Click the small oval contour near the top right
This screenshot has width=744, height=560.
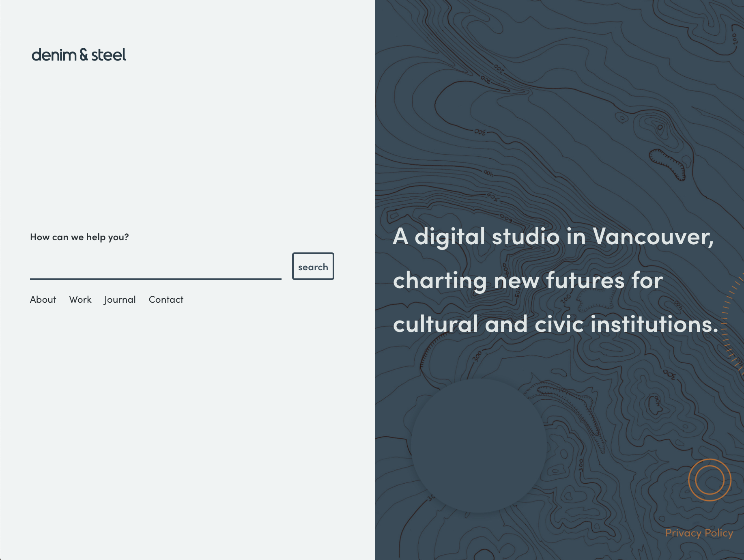point(660,127)
